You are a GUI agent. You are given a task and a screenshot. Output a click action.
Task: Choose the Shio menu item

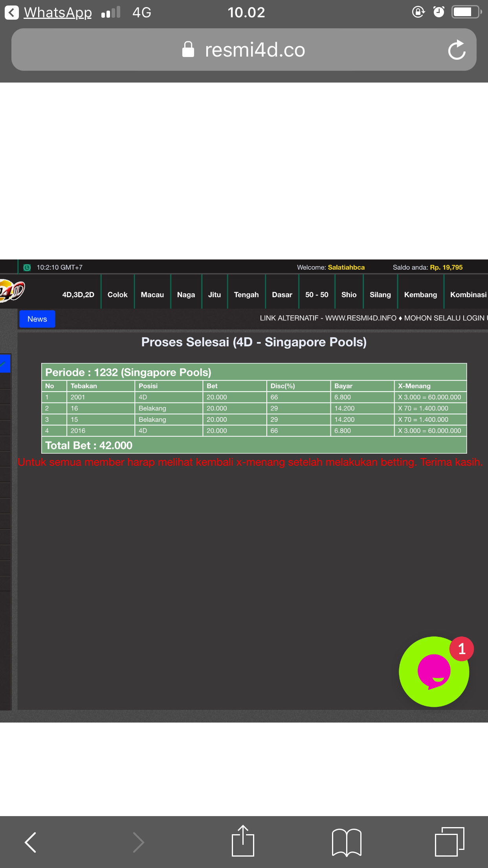point(349,295)
